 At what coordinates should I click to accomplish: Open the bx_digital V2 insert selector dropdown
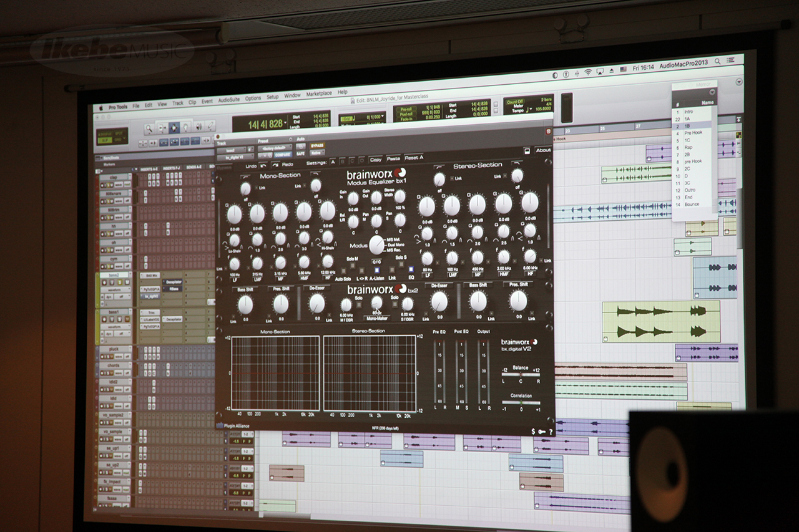click(x=235, y=157)
